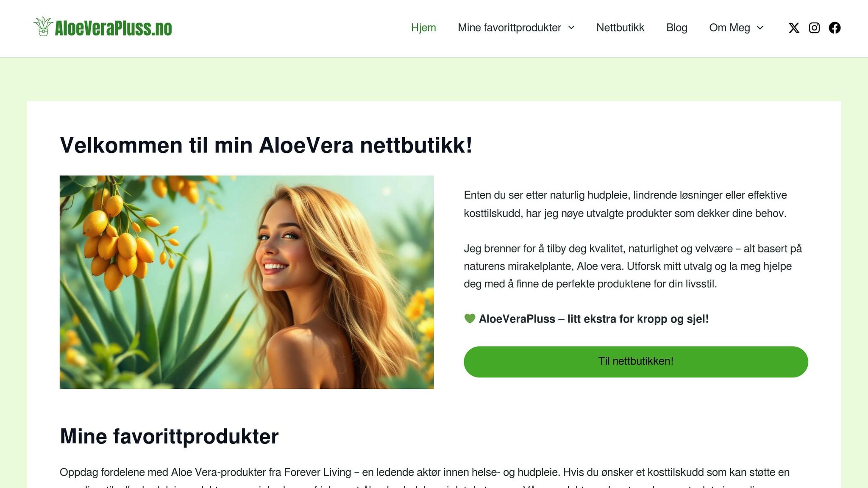Click the Velkommen til min AloeVera nettbutikk heading
The height and width of the screenshot is (488, 868).
tap(266, 145)
